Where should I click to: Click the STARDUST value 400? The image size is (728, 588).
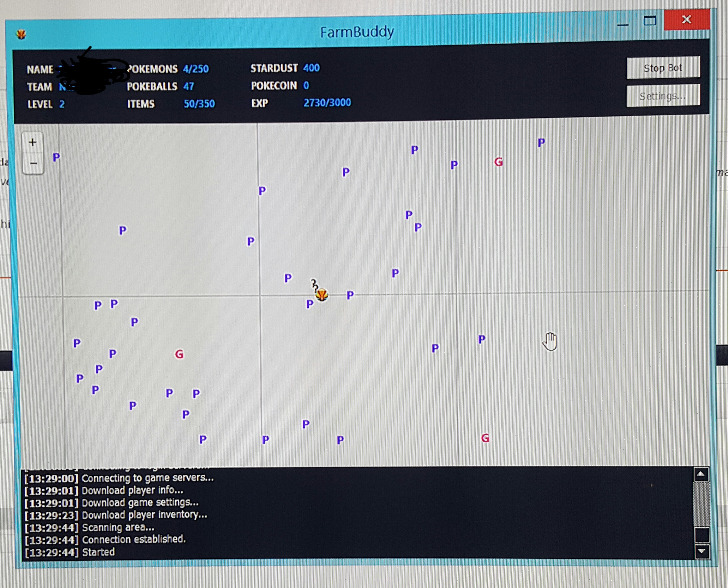pos(311,68)
